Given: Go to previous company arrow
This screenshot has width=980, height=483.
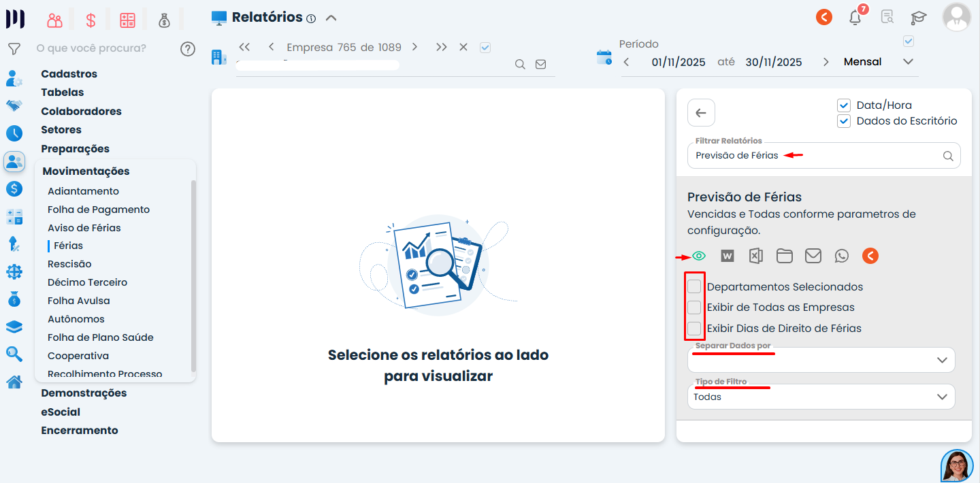Looking at the screenshot, I should click(x=272, y=48).
